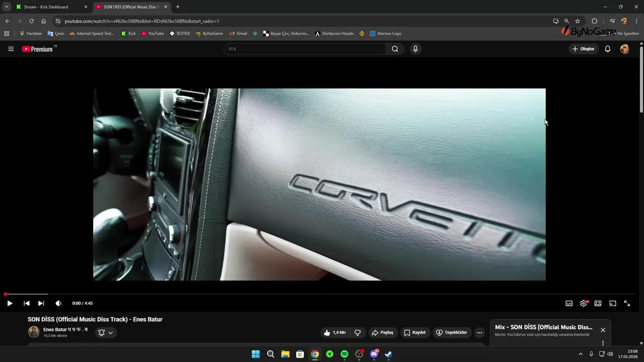Screen dimensions: 644x362
Task: Click the Teşekkürler thanks button
Action: coord(451,332)
